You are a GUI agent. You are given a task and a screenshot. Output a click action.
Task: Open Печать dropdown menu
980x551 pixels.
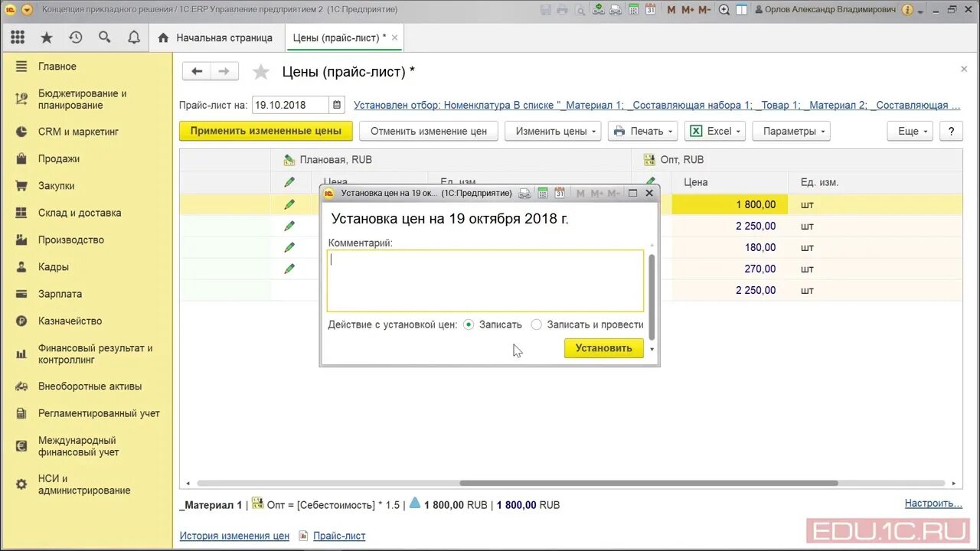tap(643, 131)
